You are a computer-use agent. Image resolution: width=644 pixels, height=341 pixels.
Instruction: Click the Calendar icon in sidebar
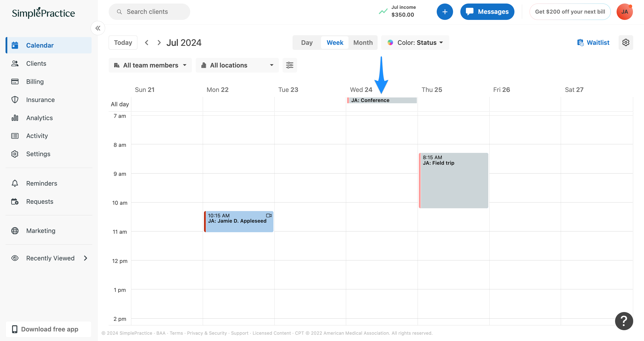[x=15, y=45]
